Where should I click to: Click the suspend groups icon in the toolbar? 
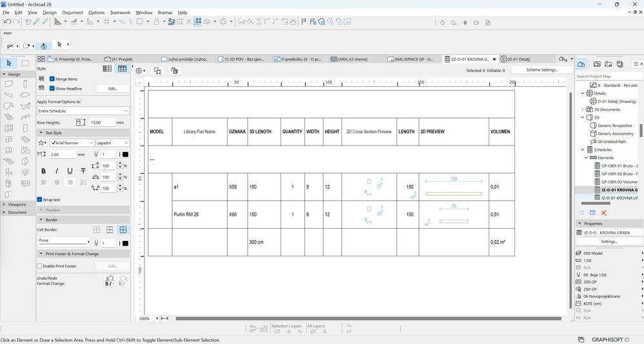pos(197,22)
